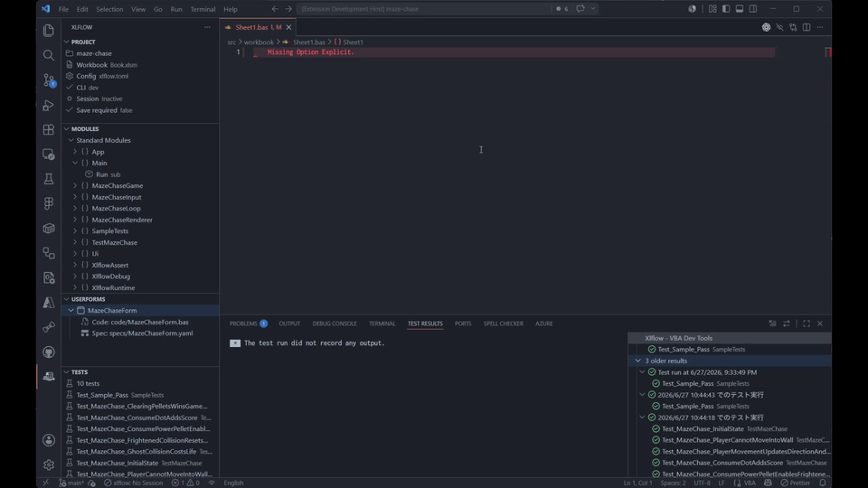Click the title bar command center search
Screen dimensions: 868x488
tap(424, 9)
